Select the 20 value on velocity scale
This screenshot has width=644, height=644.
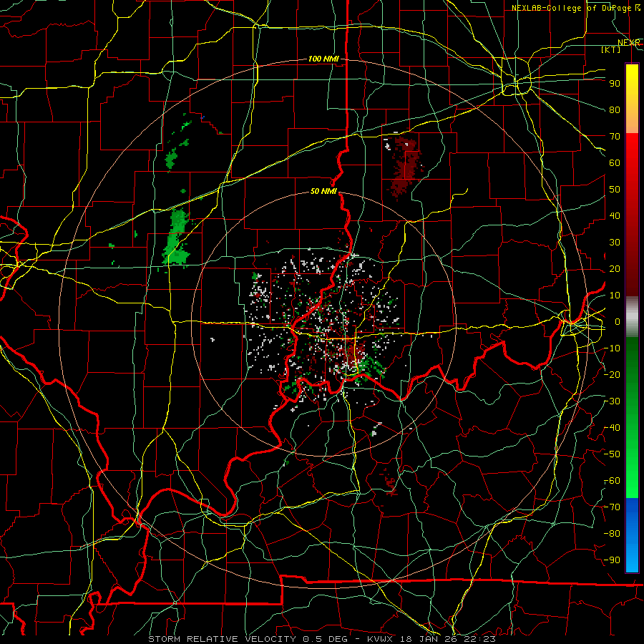point(615,268)
